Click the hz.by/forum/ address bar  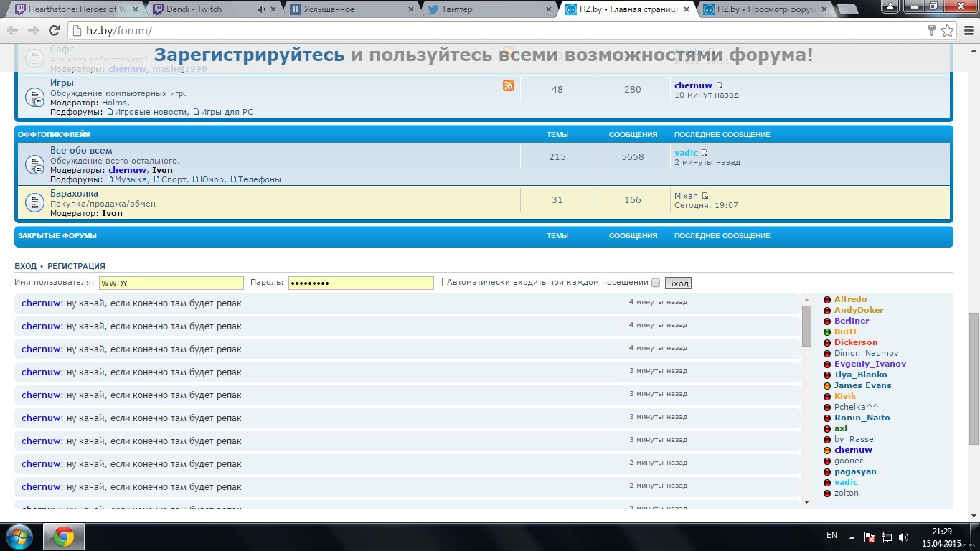495,31
